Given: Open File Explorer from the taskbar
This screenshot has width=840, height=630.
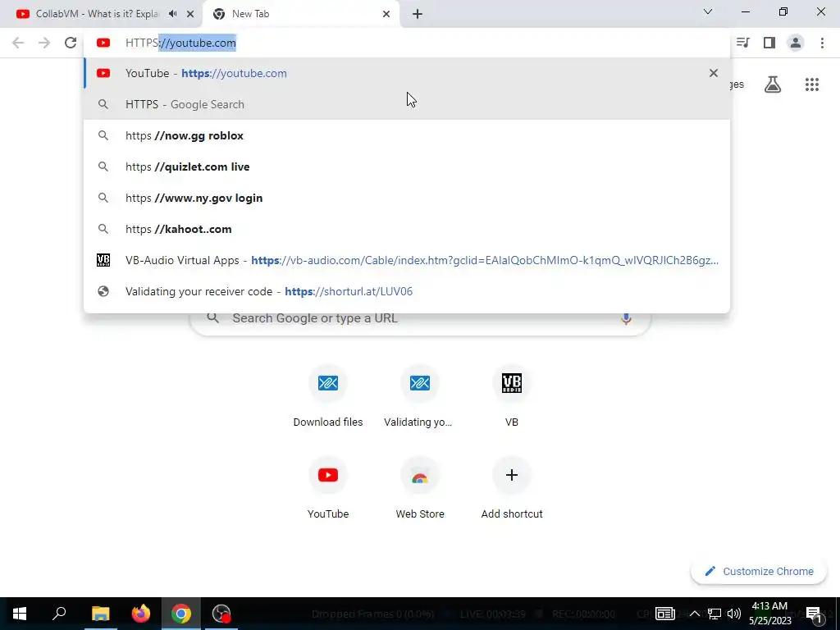Looking at the screenshot, I should tap(100, 614).
